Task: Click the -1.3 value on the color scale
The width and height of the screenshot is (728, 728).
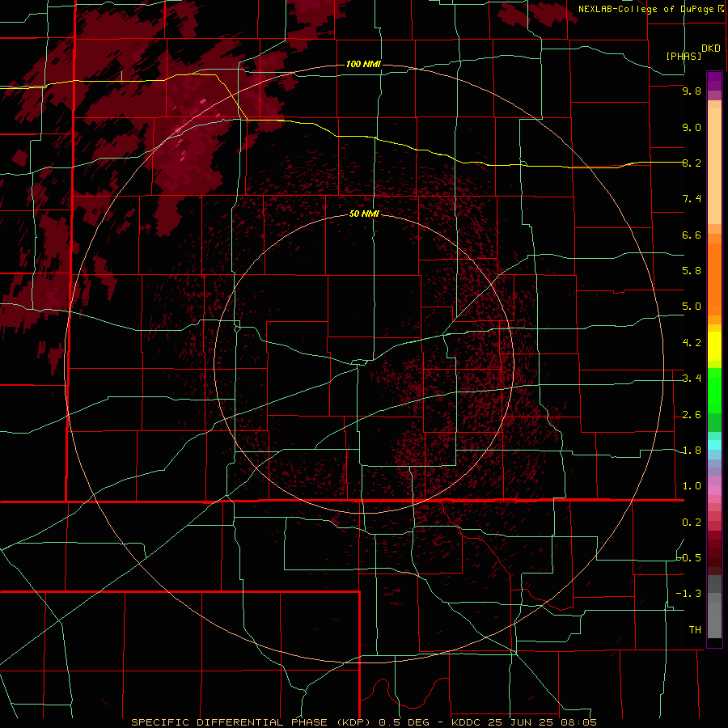Action: click(x=689, y=594)
